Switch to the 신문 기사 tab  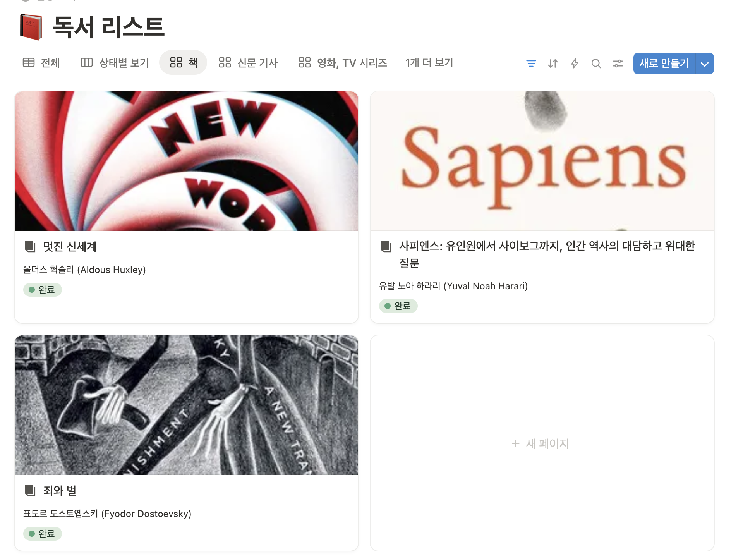tap(248, 63)
